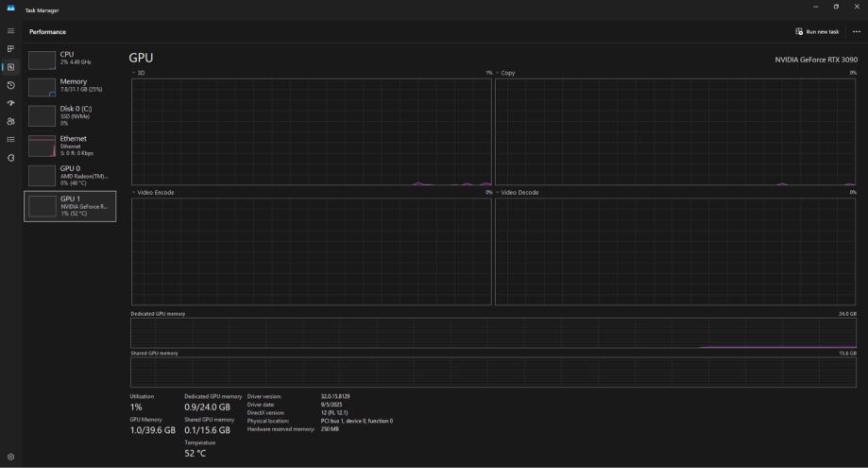
Task: Select Memory in the performance list
Action: pyautogui.click(x=70, y=86)
